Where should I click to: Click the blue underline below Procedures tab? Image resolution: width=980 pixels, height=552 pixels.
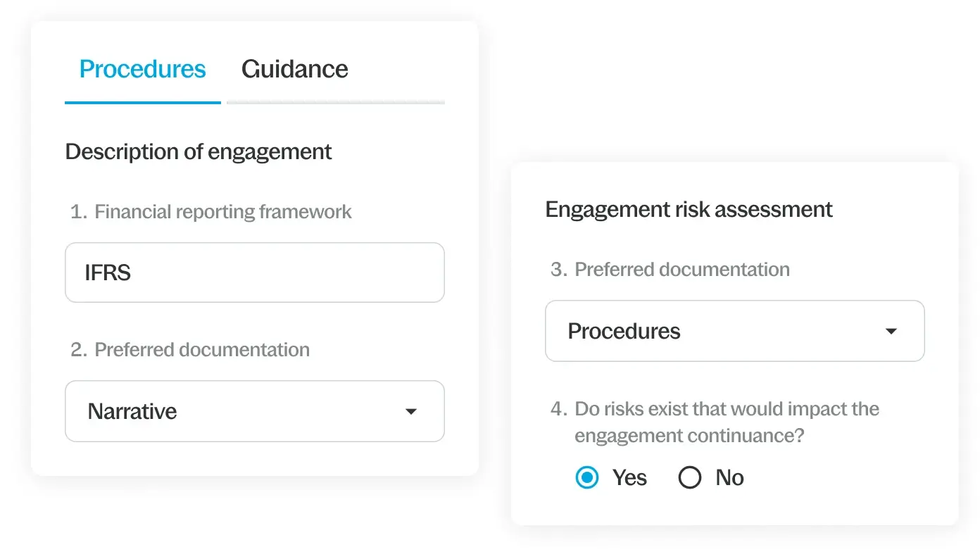[142, 102]
